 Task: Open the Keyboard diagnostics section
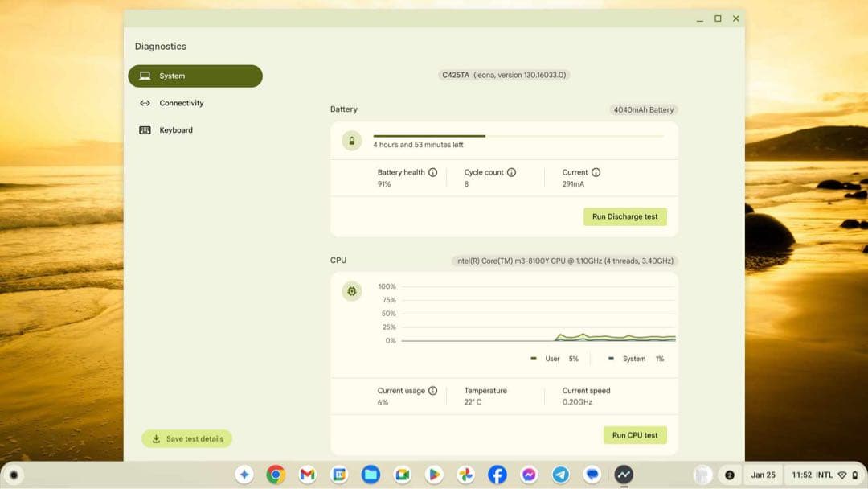175,130
